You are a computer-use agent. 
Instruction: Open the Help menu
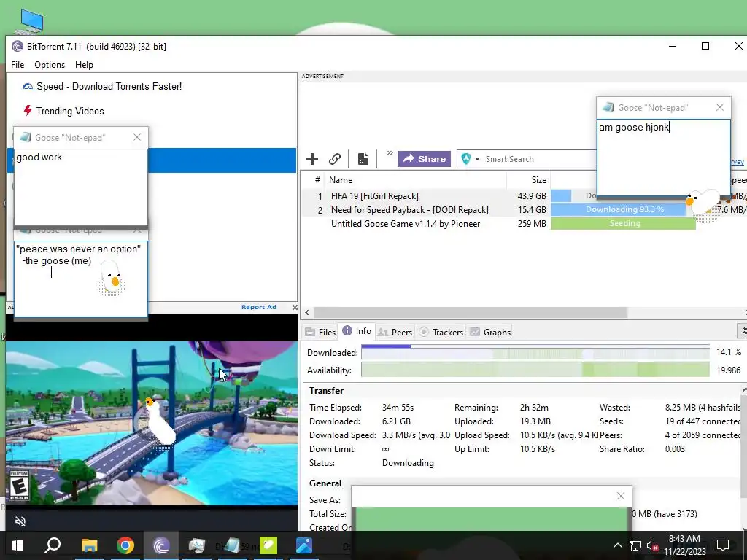84,65
